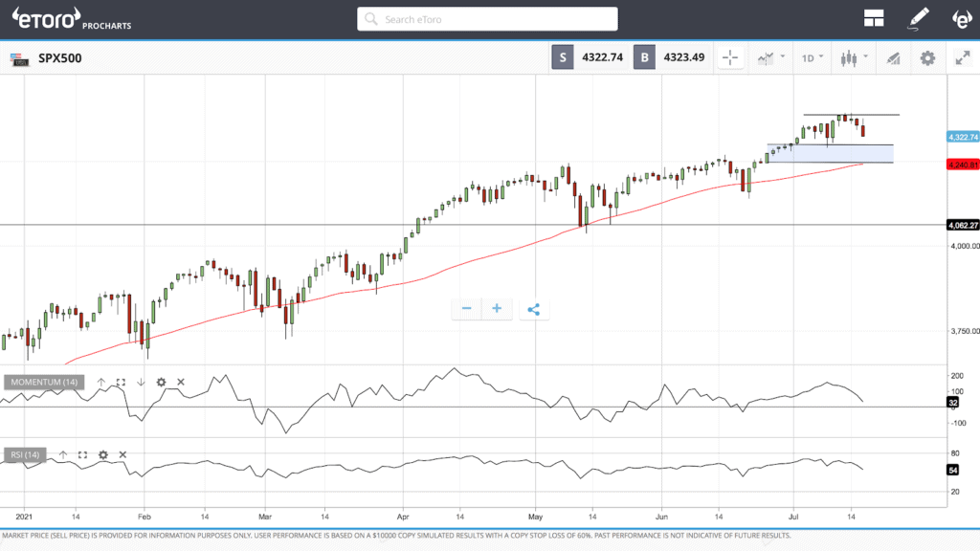Expand chart to fullscreen

coord(963,57)
